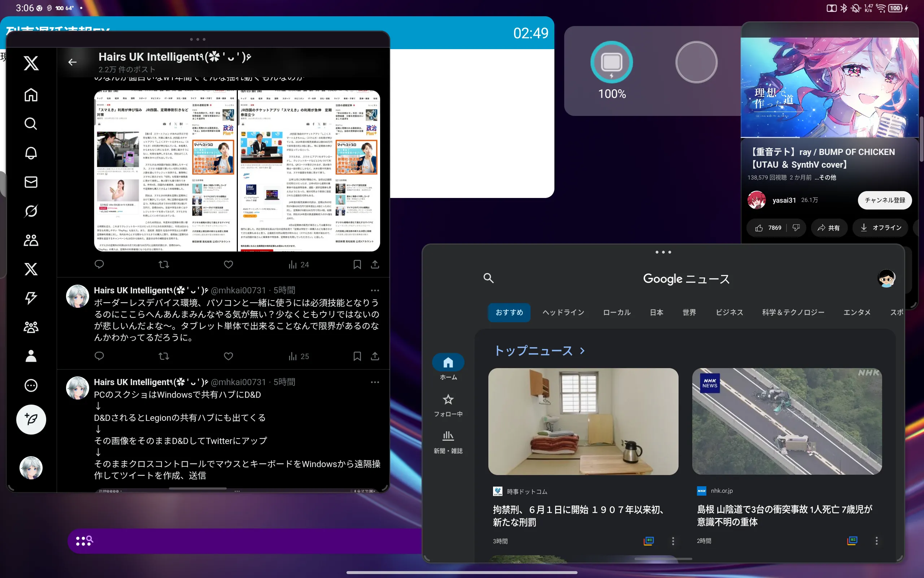View full coverage for NHK 山陰道 article

(852, 540)
